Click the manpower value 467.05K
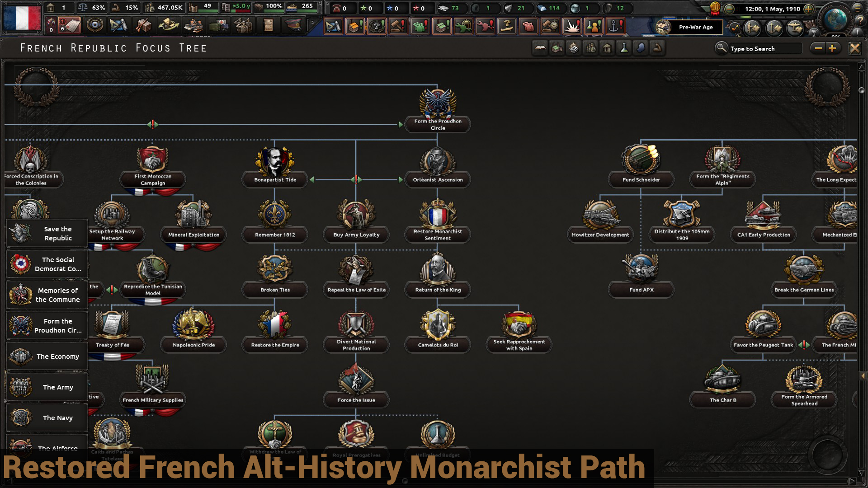The width and height of the screenshot is (868, 488). 170,7
